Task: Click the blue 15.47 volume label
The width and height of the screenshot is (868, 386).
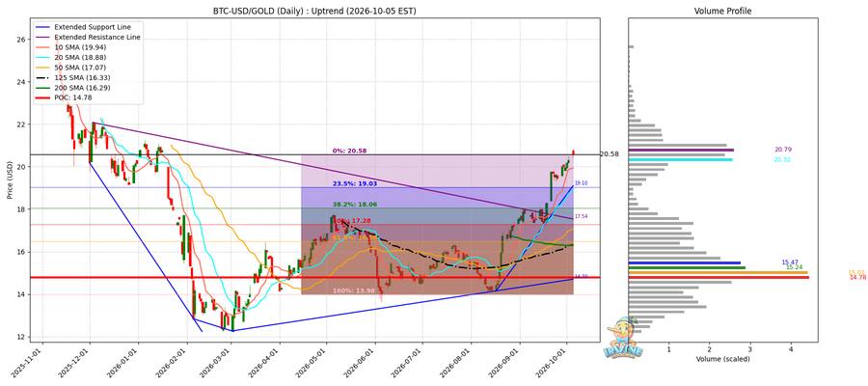Action: pos(789,262)
